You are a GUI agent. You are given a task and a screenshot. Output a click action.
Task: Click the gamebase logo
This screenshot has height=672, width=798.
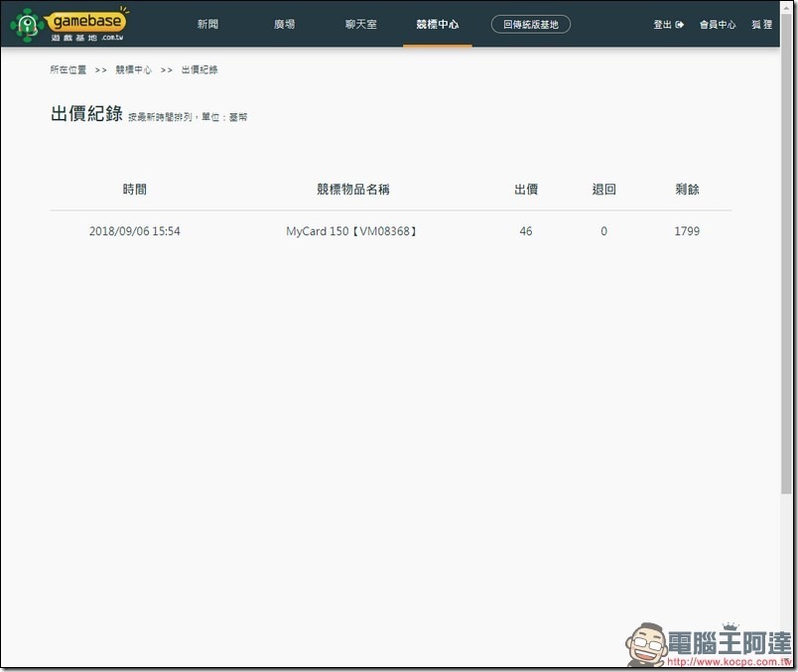(x=68, y=24)
